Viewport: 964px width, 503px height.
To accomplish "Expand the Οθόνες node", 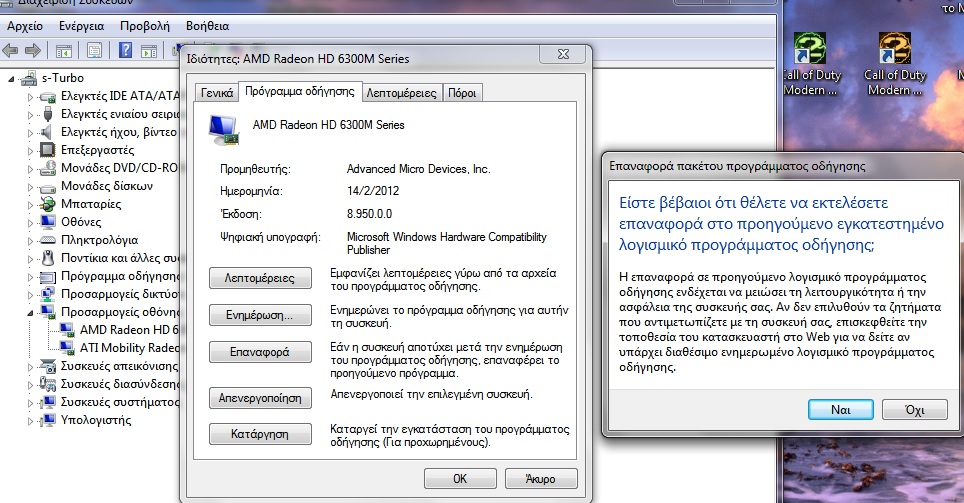I will 30,223.
